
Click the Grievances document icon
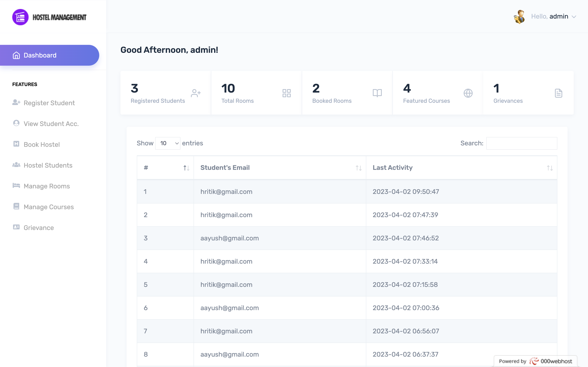coord(559,93)
